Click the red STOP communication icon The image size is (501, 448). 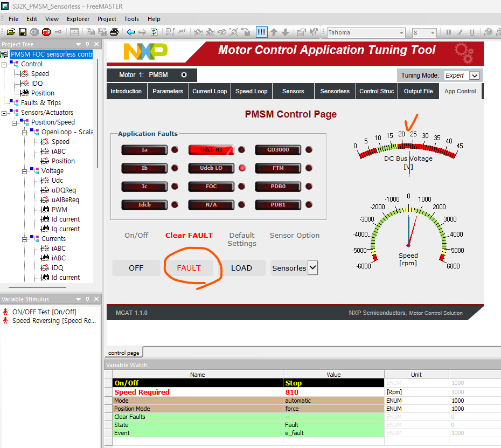tap(46, 32)
